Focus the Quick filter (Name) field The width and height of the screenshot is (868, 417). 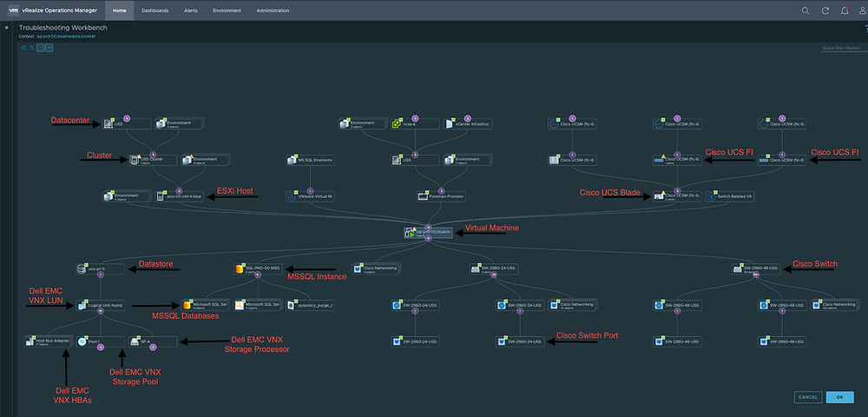(x=844, y=48)
